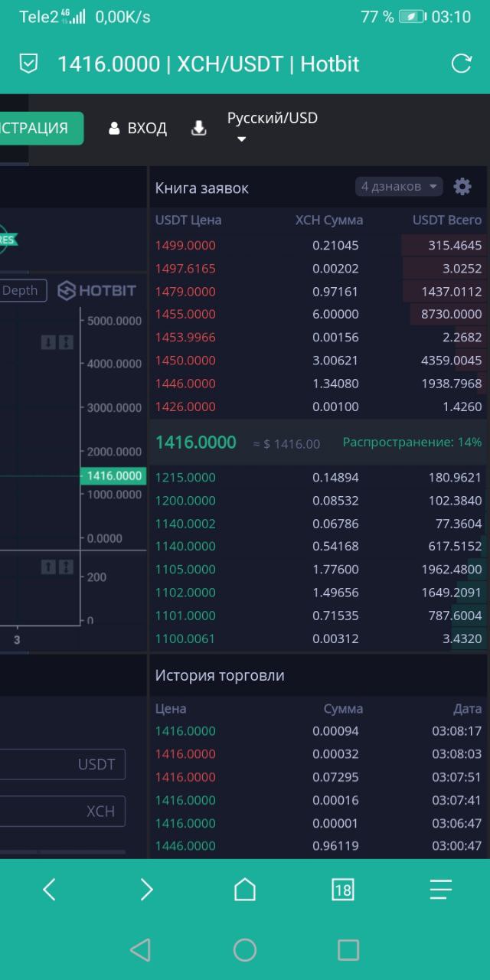Select ask price 1426.0000

(x=185, y=407)
